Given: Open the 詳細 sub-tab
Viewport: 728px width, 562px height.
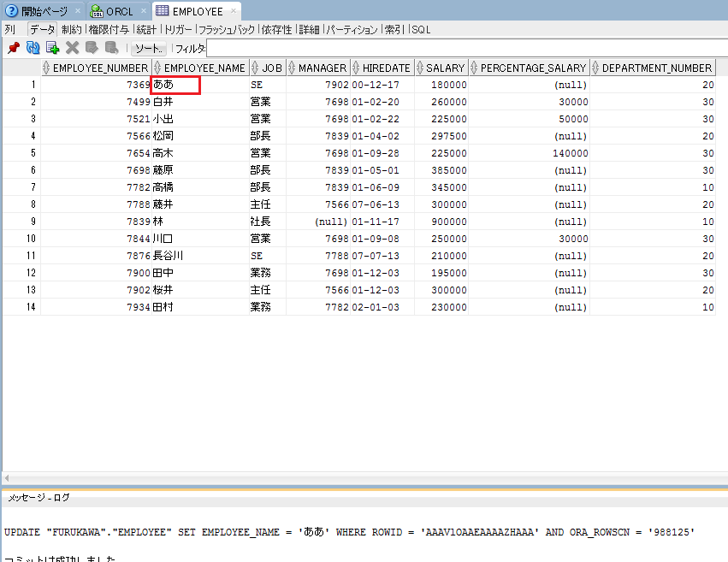Looking at the screenshot, I should pyautogui.click(x=309, y=30).
